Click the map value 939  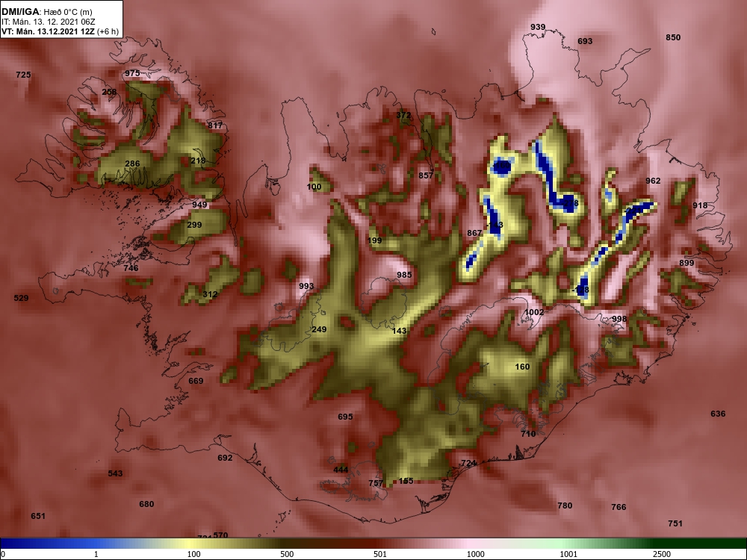click(x=538, y=27)
